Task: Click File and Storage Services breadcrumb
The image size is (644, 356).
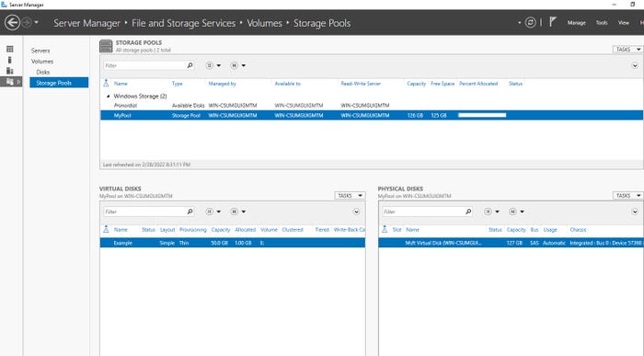Action: coord(184,23)
